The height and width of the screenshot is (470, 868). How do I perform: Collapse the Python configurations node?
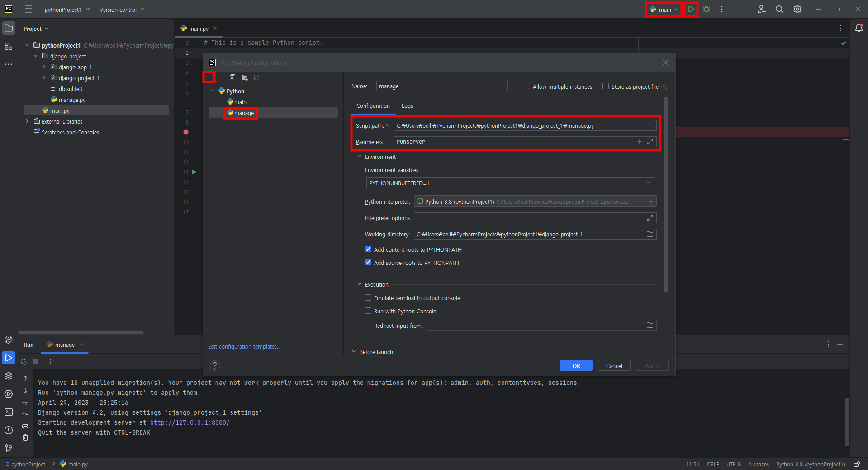point(212,91)
